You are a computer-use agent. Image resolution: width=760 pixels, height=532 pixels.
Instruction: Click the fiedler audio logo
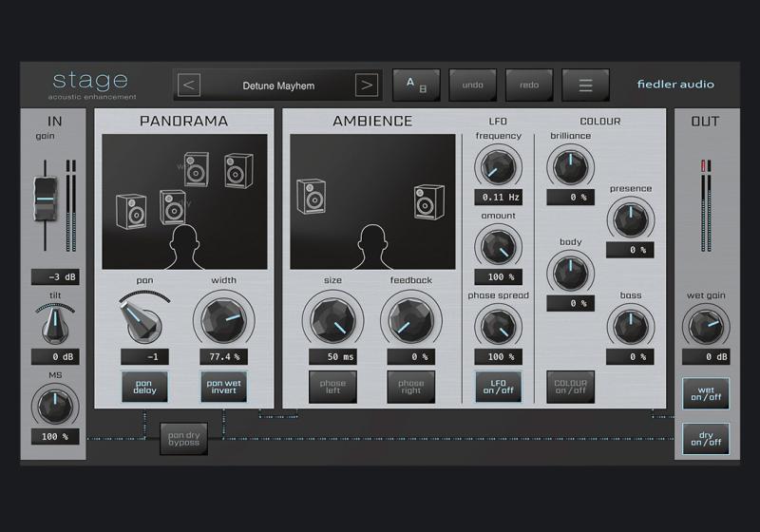(675, 85)
